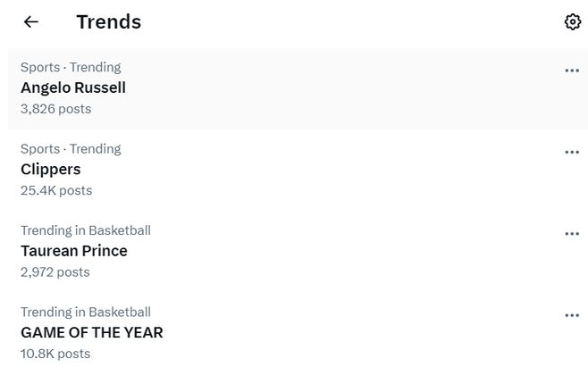588x367 pixels.
Task: Show more options for Clippers trend
Action: coord(572,152)
